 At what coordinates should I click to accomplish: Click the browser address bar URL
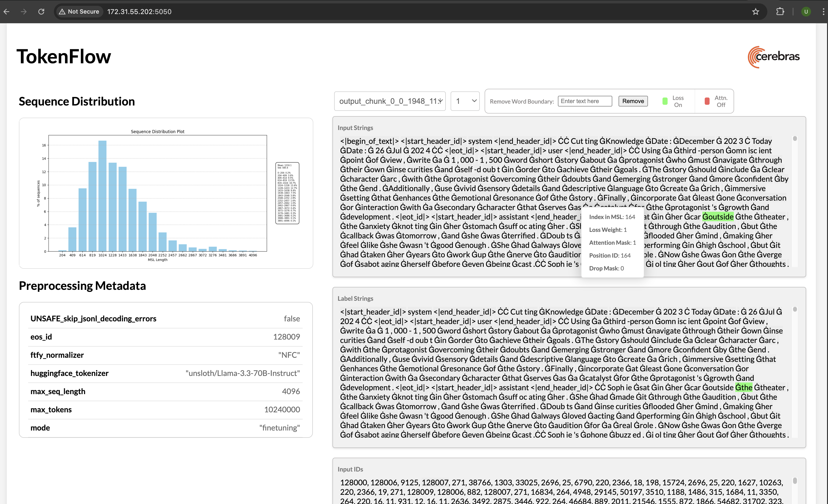[139, 12]
